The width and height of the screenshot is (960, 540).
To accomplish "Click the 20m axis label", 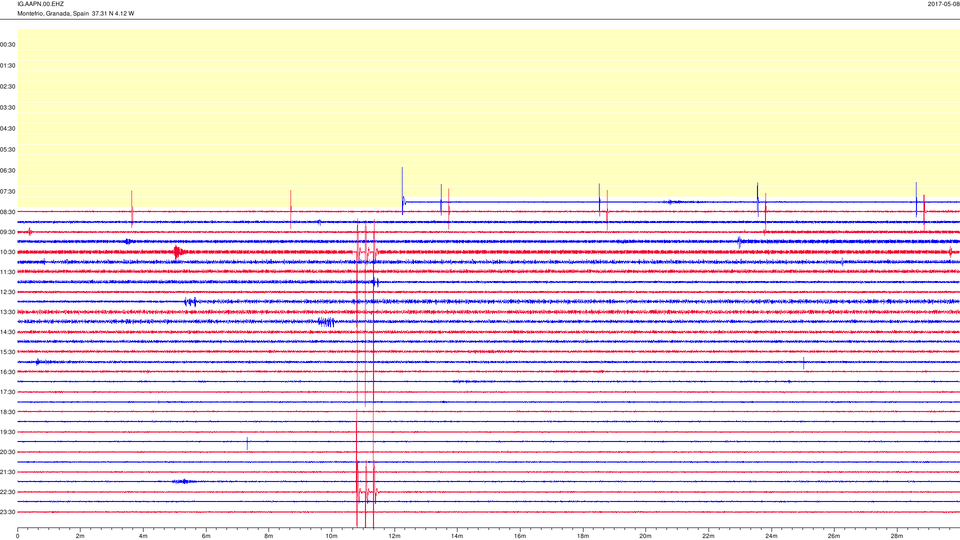I will point(645,536).
